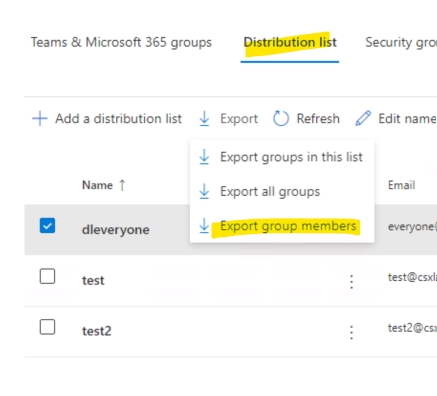Open the three-dot menu for test2 row
Viewport: 437px width, 396px height.
[351, 332]
